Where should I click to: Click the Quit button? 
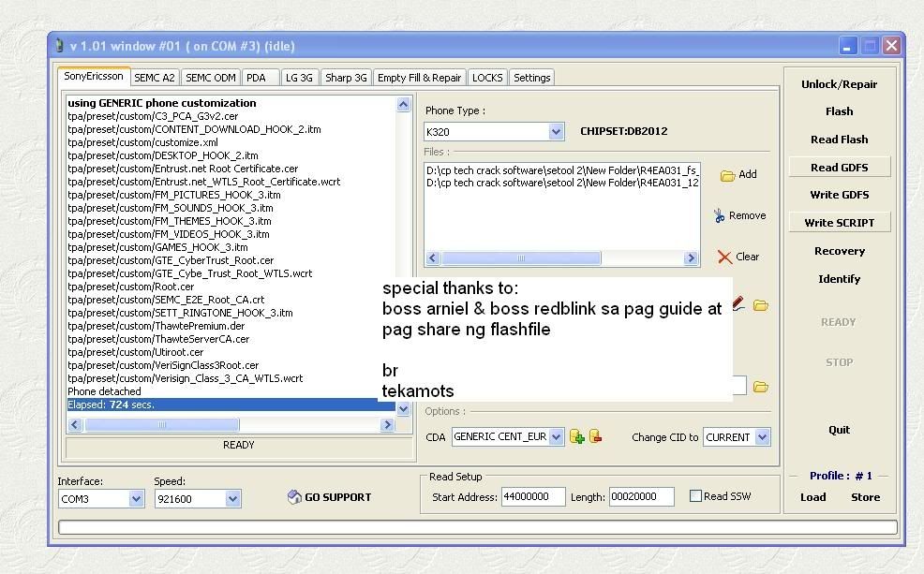tap(839, 430)
